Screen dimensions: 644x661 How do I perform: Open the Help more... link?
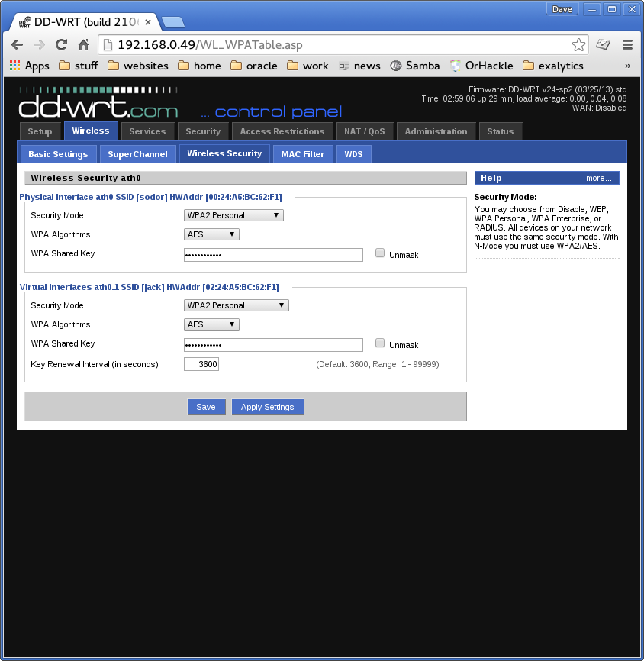[598, 178]
